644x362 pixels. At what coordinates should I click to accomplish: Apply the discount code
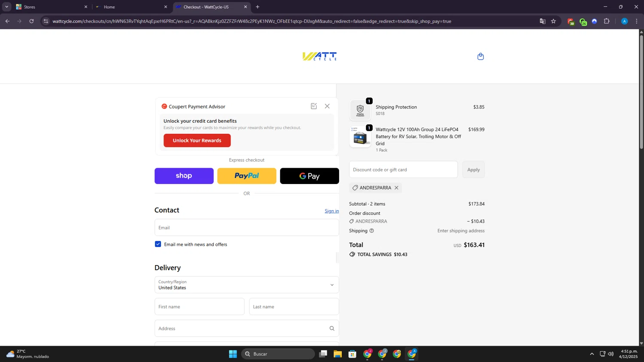(474, 169)
